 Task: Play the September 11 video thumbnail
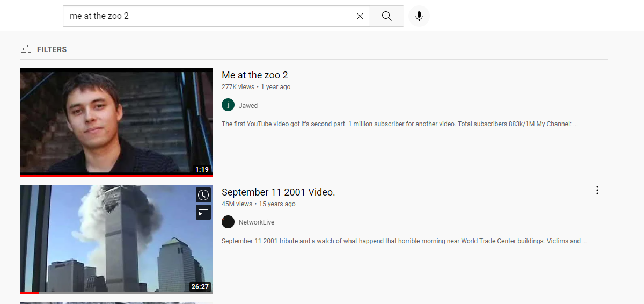point(116,238)
